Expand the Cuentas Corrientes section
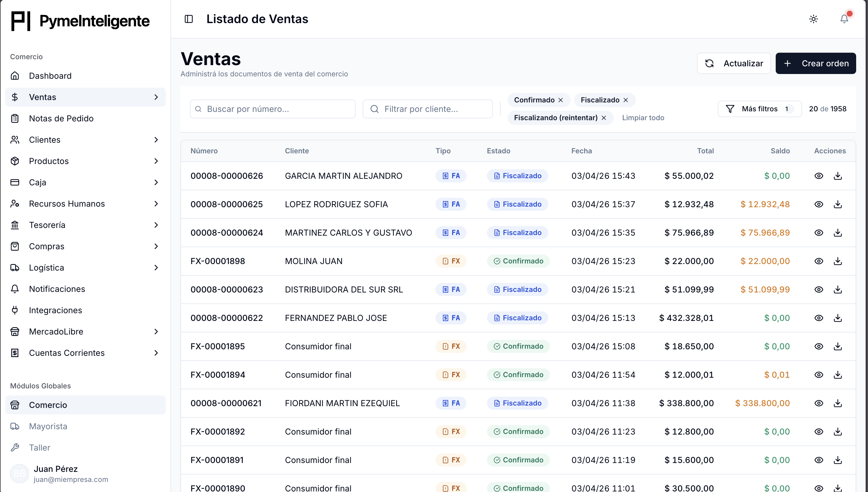Viewport: 868px width, 492px height. 156,353
